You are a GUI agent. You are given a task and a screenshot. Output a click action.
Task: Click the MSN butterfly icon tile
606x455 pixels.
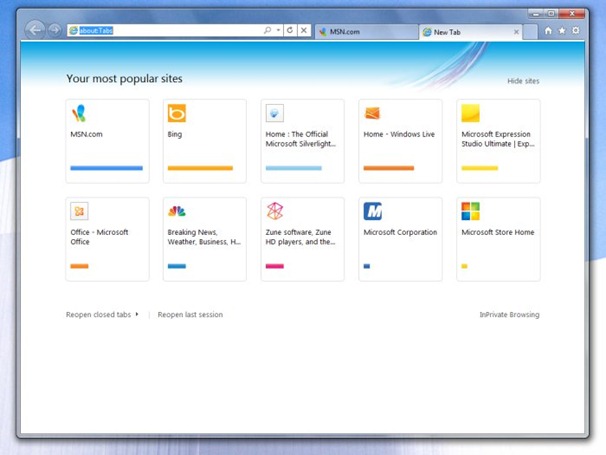(79, 113)
